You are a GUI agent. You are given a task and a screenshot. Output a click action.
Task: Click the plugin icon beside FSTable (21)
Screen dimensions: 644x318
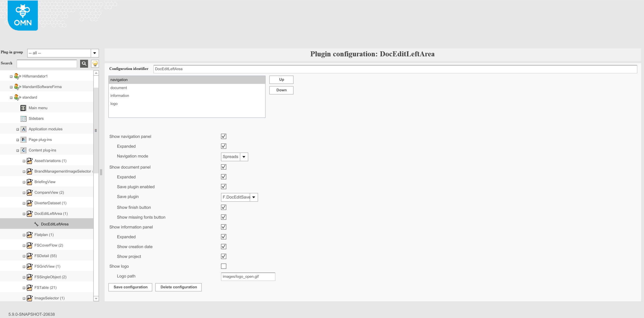tap(29, 288)
